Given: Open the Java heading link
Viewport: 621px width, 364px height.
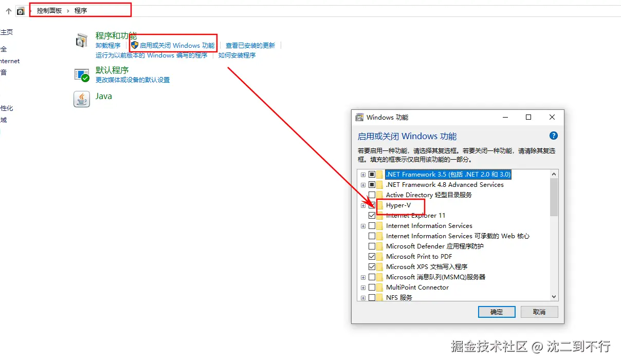Looking at the screenshot, I should click(x=104, y=96).
